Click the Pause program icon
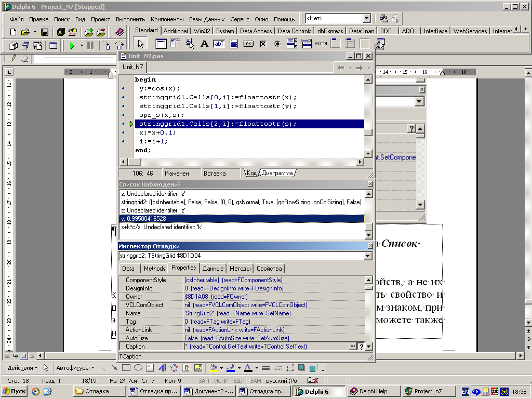Screen dimensions: 532x399 [x=90, y=46]
